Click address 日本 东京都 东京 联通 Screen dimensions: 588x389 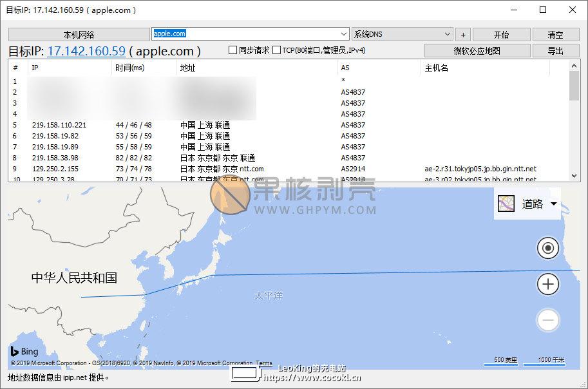point(218,158)
